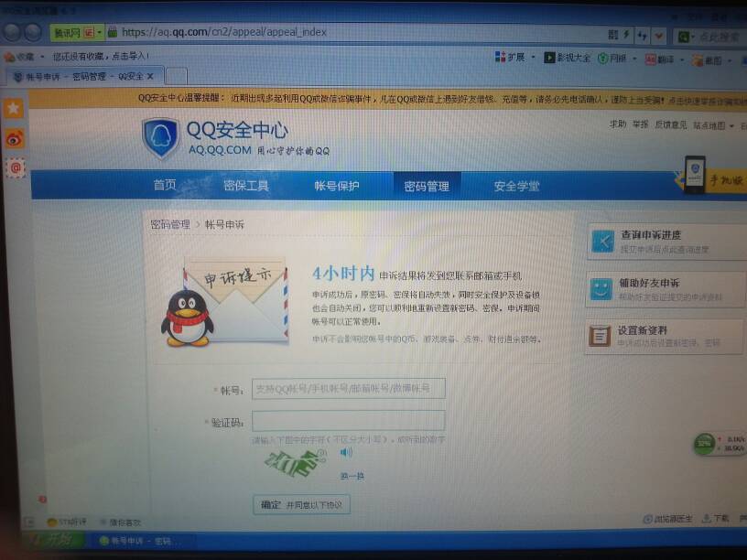Open the 安全学堂 navigation tab
The height and width of the screenshot is (560, 747).
[x=517, y=186]
